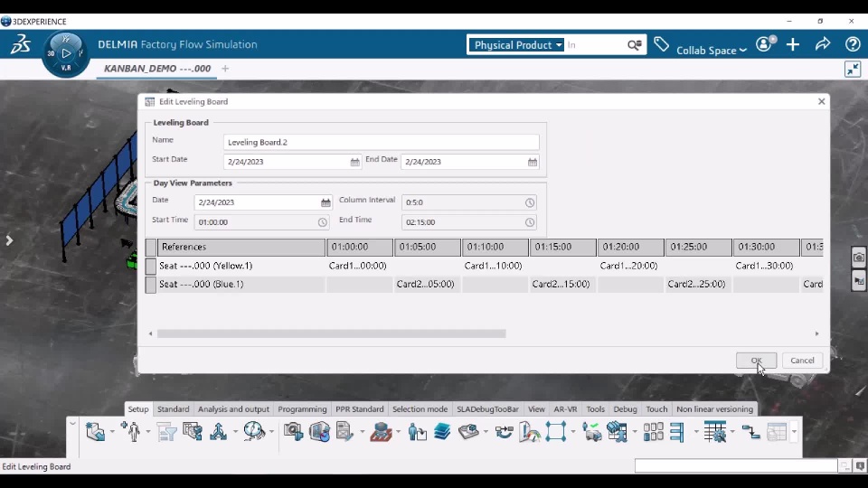Click the horizontal bars chart icon
The width and height of the screenshot is (868, 488).
[677, 432]
